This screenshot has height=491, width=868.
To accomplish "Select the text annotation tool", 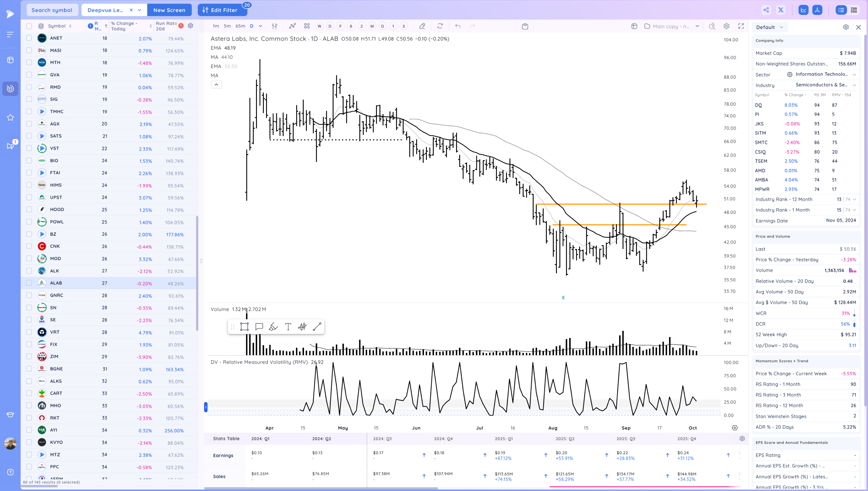I will (288, 326).
